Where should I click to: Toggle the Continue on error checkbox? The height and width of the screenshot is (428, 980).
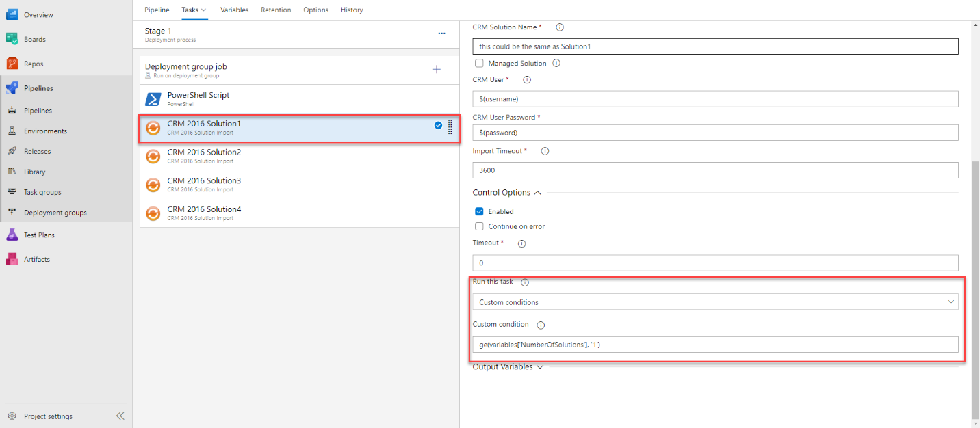coord(479,226)
